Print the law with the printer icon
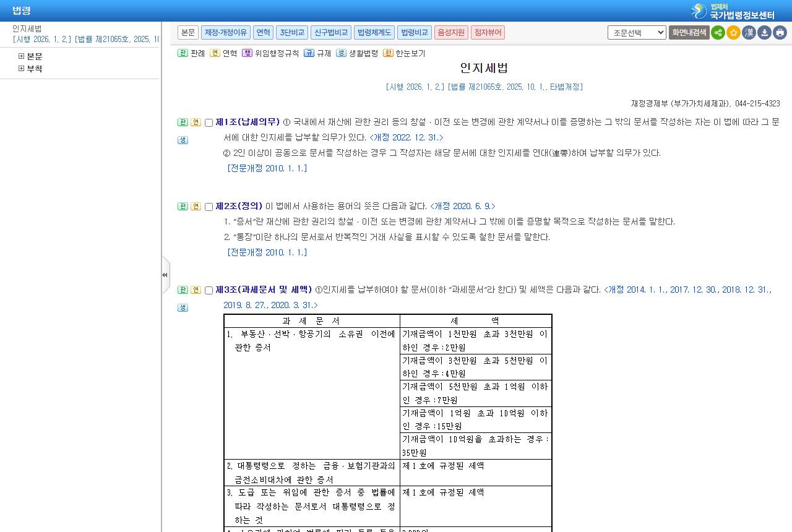The image size is (792, 532). tap(780, 33)
